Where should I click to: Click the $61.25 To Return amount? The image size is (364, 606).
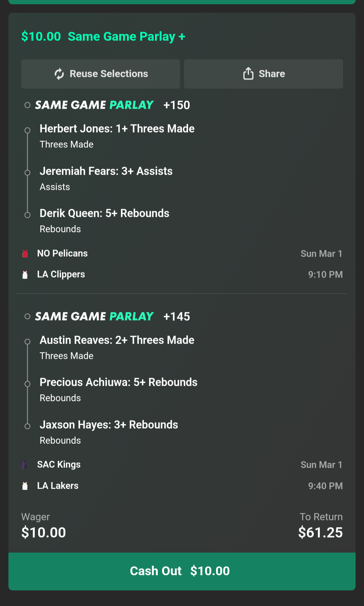[x=320, y=532]
